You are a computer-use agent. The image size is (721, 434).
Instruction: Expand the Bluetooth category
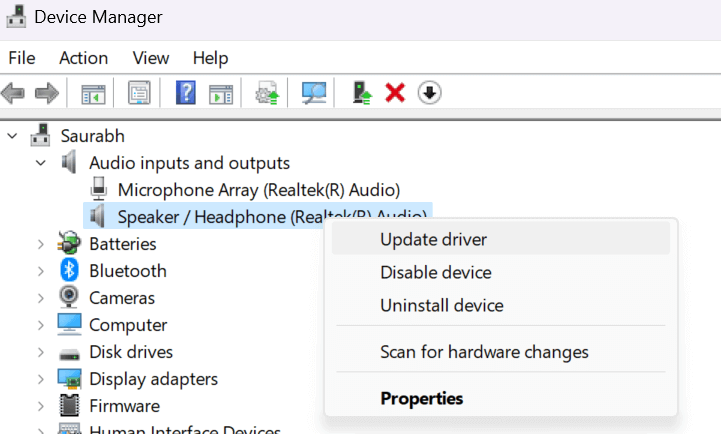pos(41,271)
